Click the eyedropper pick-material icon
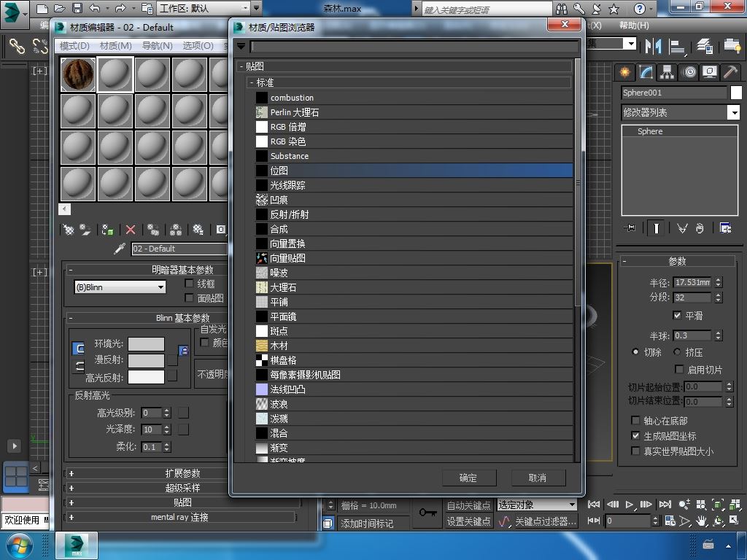This screenshot has height=560, width=747. (x=120, y=249)
